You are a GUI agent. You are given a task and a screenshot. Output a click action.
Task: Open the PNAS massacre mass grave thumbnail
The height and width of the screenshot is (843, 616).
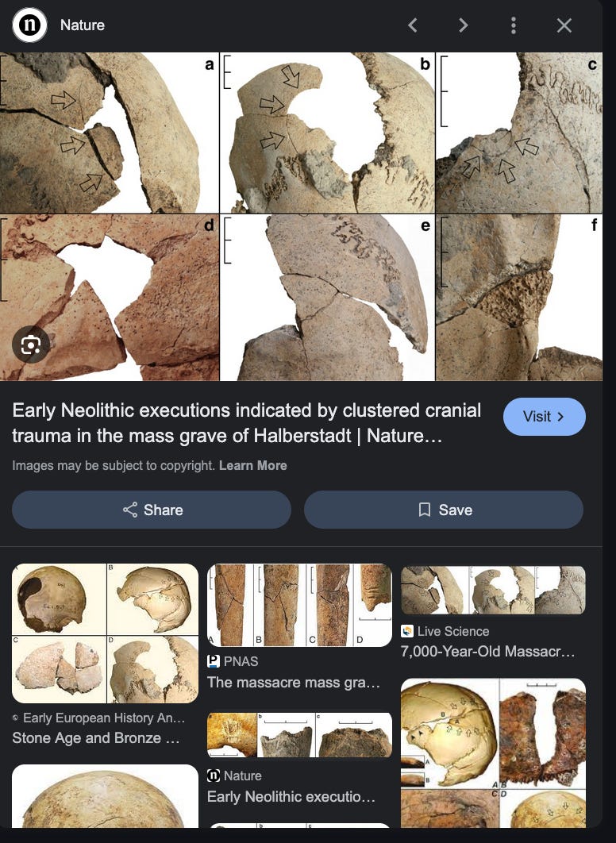(x=299, y=605)
